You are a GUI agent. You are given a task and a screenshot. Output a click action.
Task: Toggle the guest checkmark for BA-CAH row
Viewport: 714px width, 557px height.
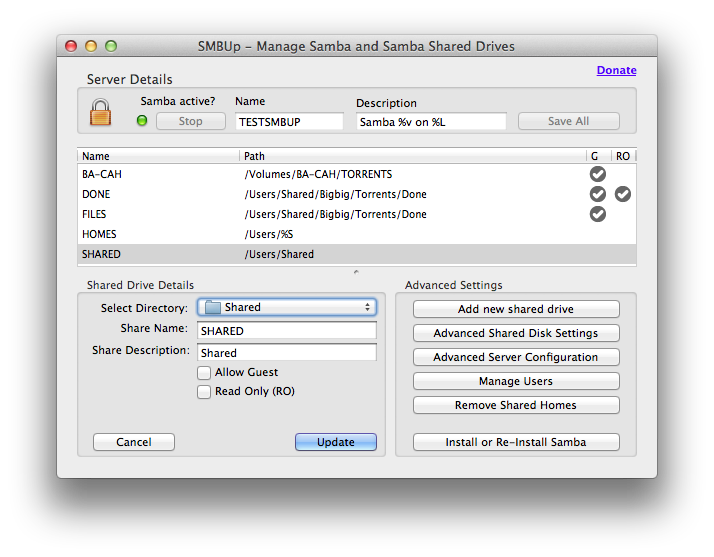pos(597,174)
